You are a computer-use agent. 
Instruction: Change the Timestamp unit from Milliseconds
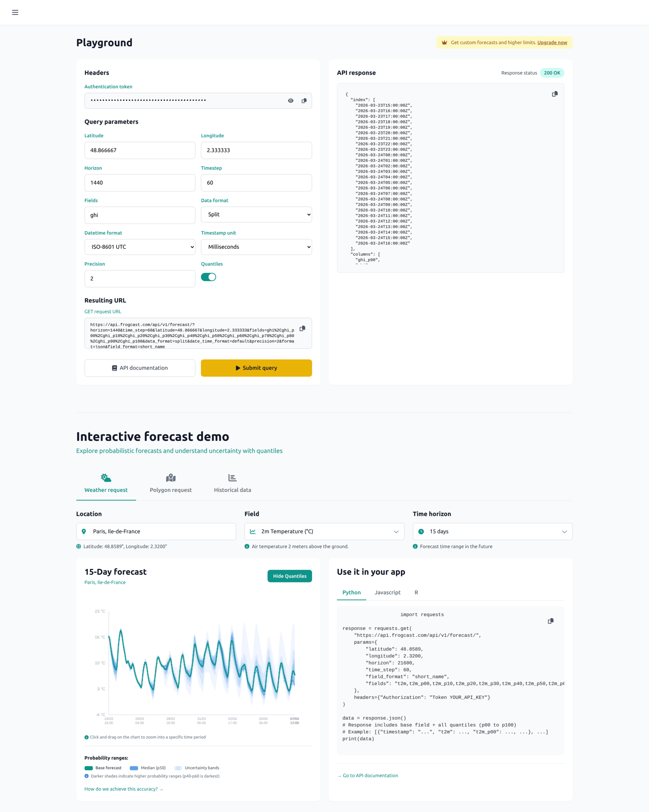click(256, 247)
